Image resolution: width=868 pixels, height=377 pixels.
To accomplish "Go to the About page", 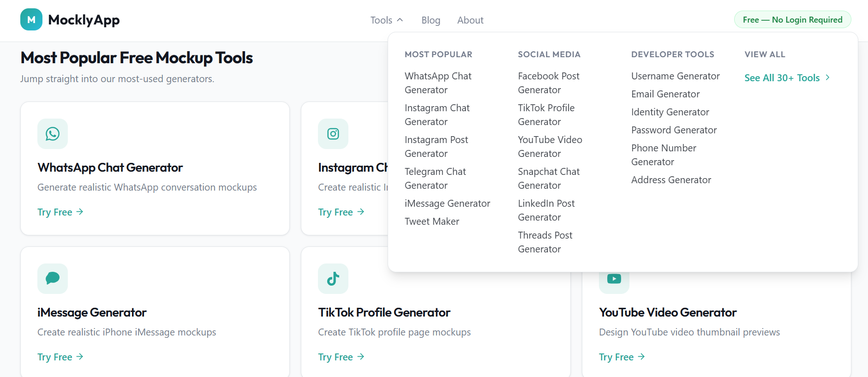I will pyautogui.click(x=470, y=20).
